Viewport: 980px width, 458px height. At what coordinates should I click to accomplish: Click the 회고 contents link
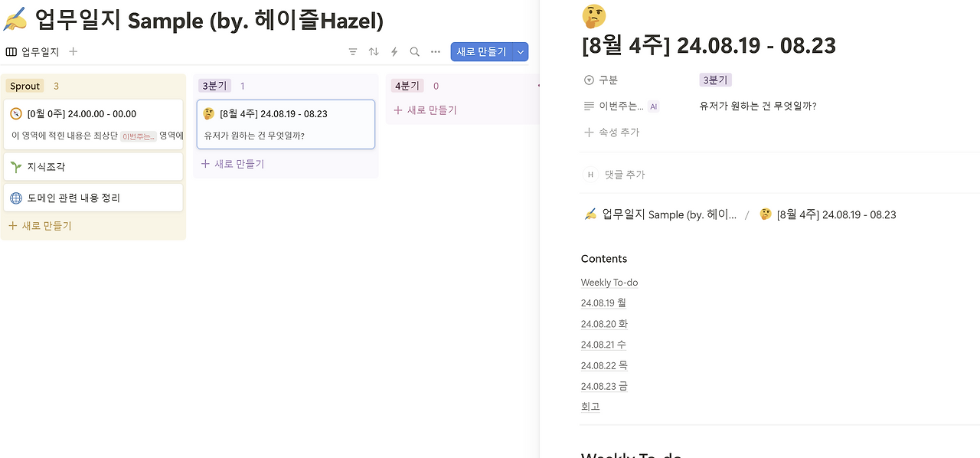tap(590, 407)
